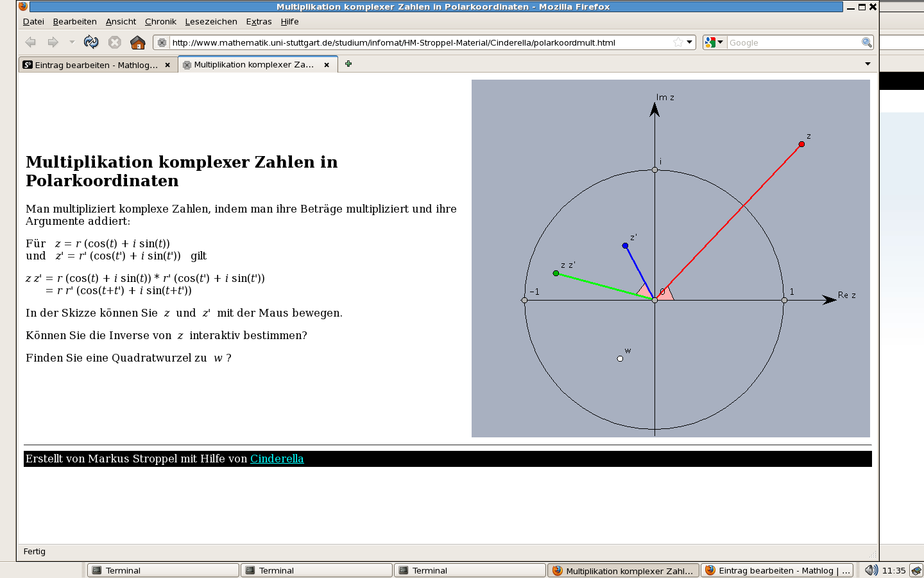The height and width of the screenshot is (578, 924).
Task: Click the bookmark star in URL bar
Action: [x=678, y=42]
